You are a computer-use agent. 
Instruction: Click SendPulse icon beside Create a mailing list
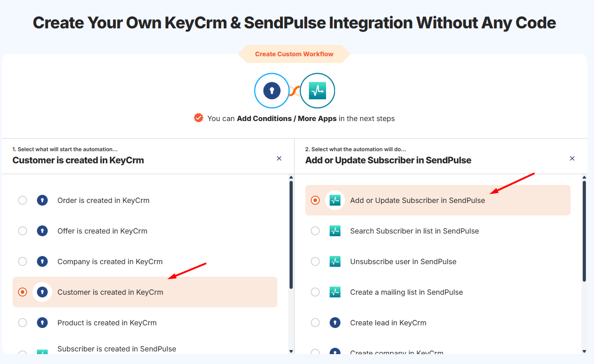(x=335, y=292)
